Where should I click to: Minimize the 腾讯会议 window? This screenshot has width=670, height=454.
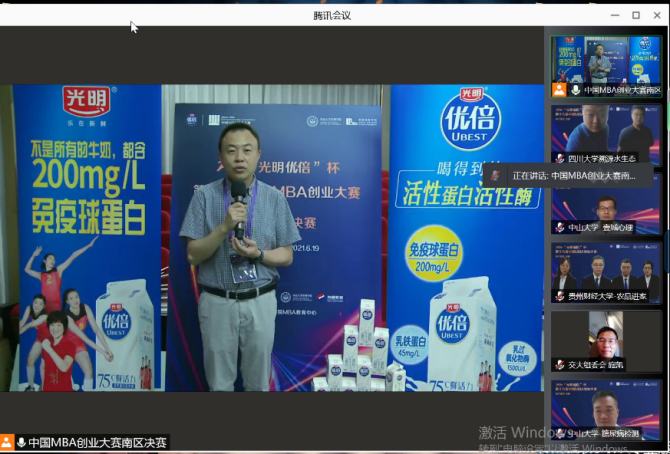[x=612, y=15]
